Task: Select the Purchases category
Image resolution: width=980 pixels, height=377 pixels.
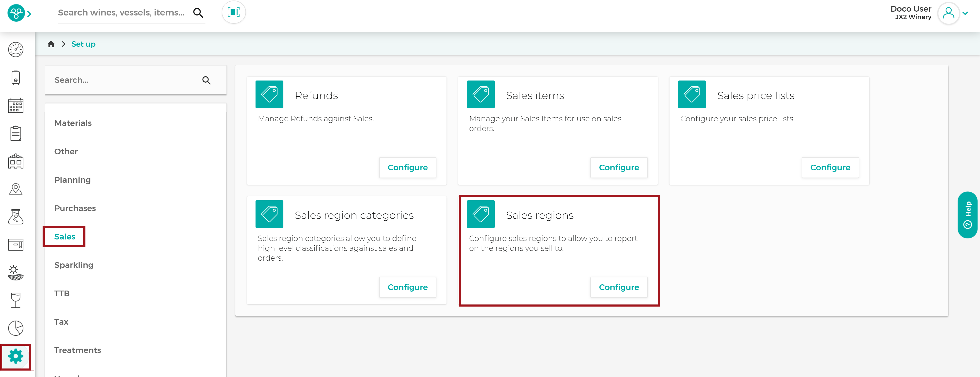Action: click(x=75, y=208)
